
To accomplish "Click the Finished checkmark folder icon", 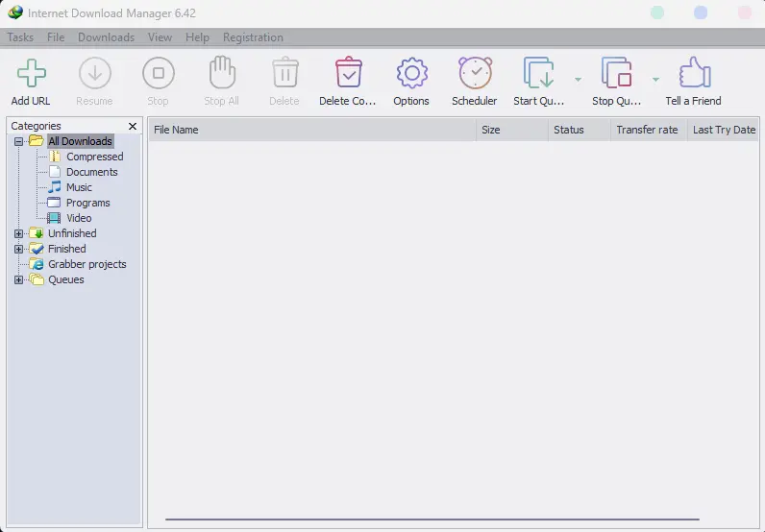I will (37, 249).
